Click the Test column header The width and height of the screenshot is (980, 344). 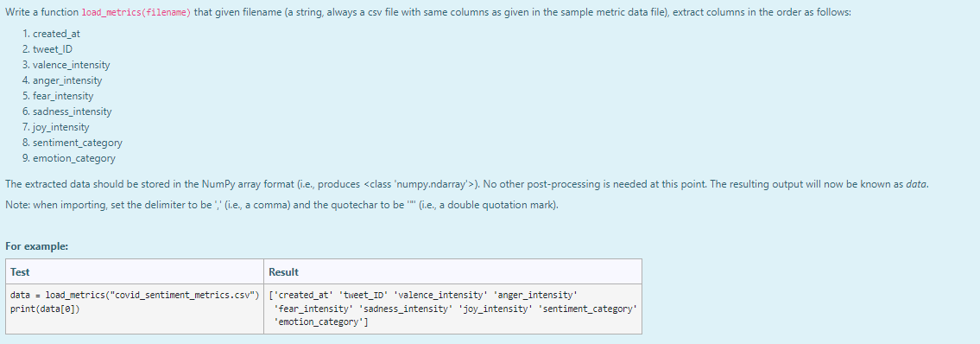pyautogui.click(x=20, y=272)
